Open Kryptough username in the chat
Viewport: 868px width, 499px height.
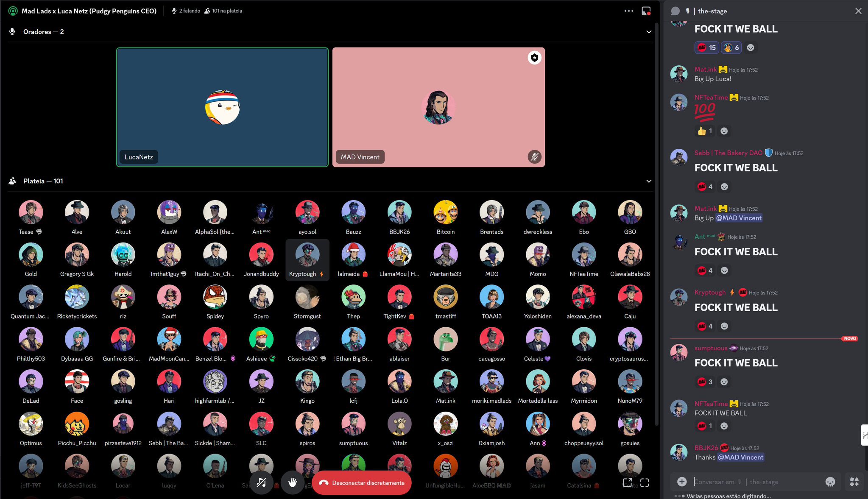[x=710, y=292]
